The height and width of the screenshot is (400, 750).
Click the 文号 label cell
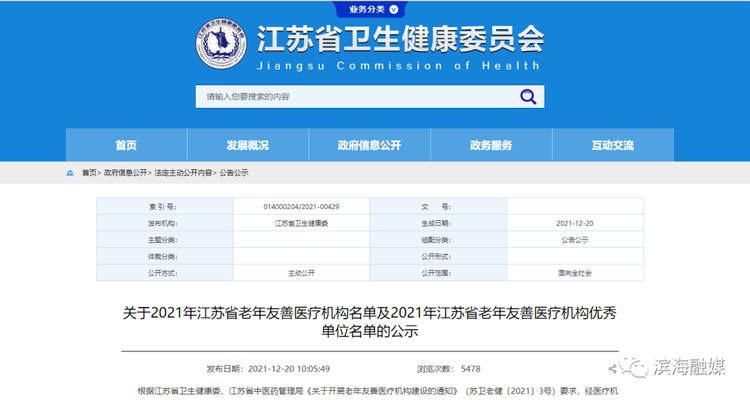(x=438, y=207)
